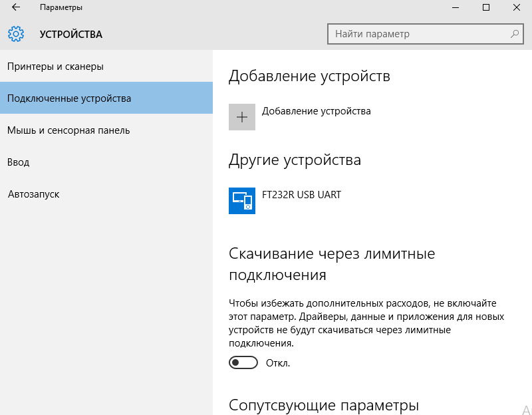The height and width of the screenshot is (415, 532).
Task: Click the Откл. toggle label
Action: pyautogui.click(x=278, y=363)
